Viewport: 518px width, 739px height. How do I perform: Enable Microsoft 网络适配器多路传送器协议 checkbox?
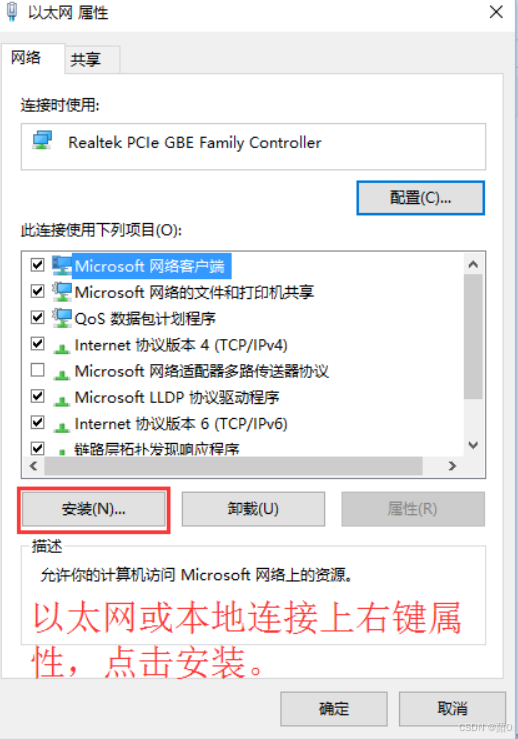[x=38, y=370]
